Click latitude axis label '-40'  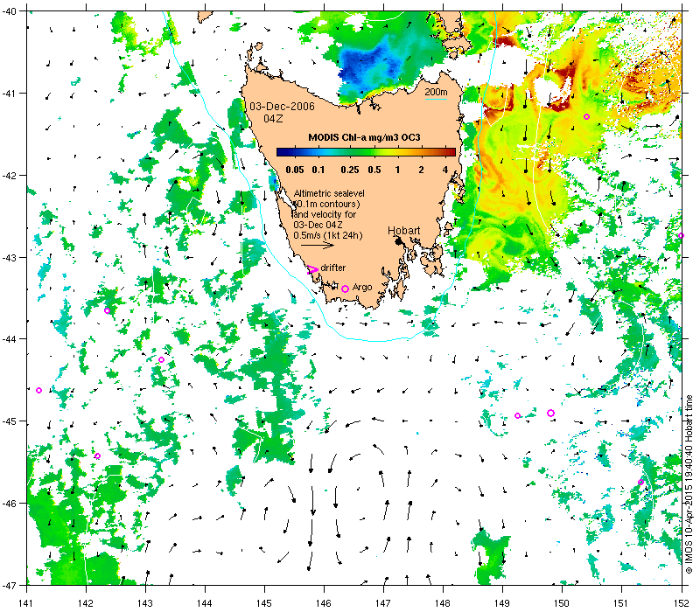10,11
